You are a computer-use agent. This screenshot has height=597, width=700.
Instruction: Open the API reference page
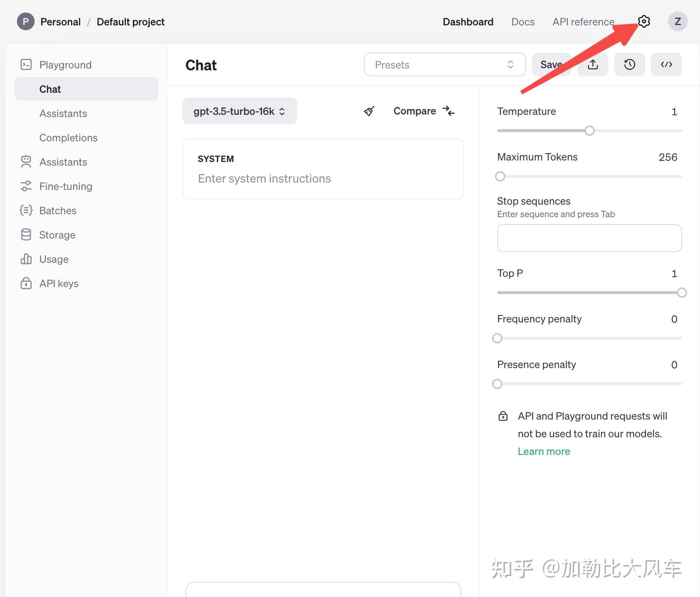click(x=583, y=21)
